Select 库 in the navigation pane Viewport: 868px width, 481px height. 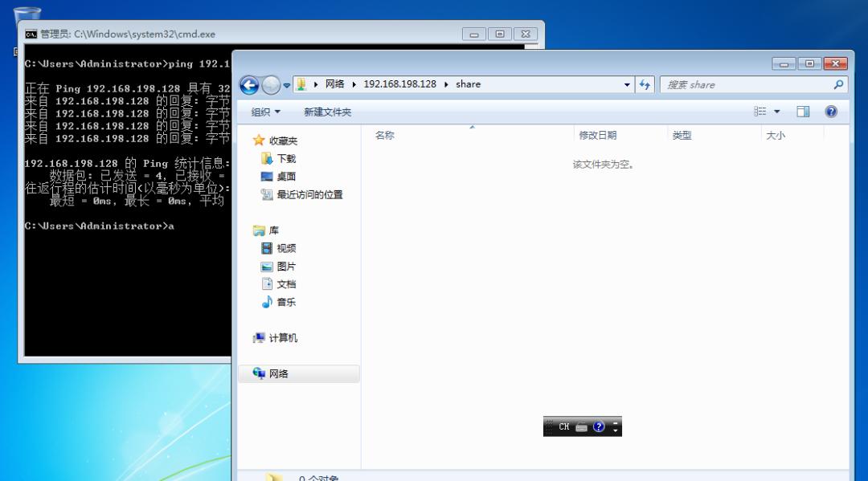pos(273,230)
